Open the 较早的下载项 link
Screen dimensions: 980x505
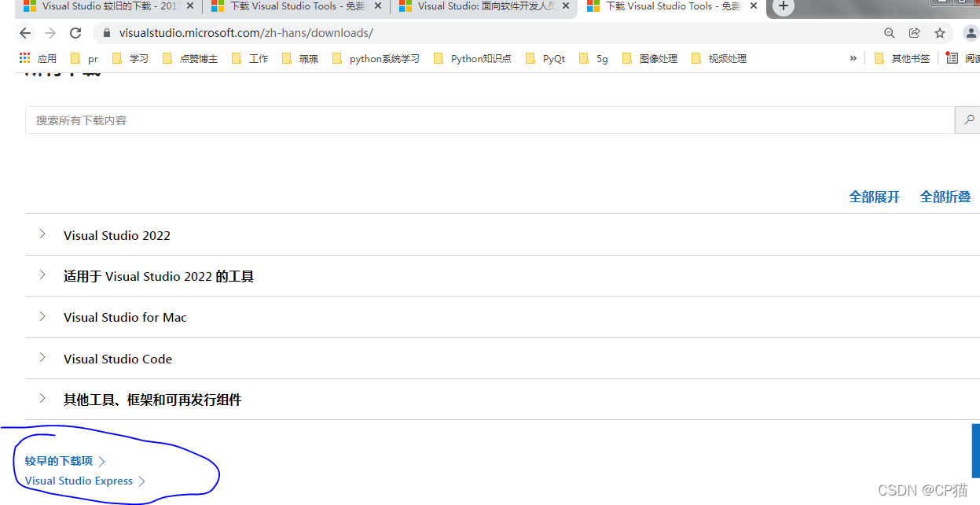[64, 461]
